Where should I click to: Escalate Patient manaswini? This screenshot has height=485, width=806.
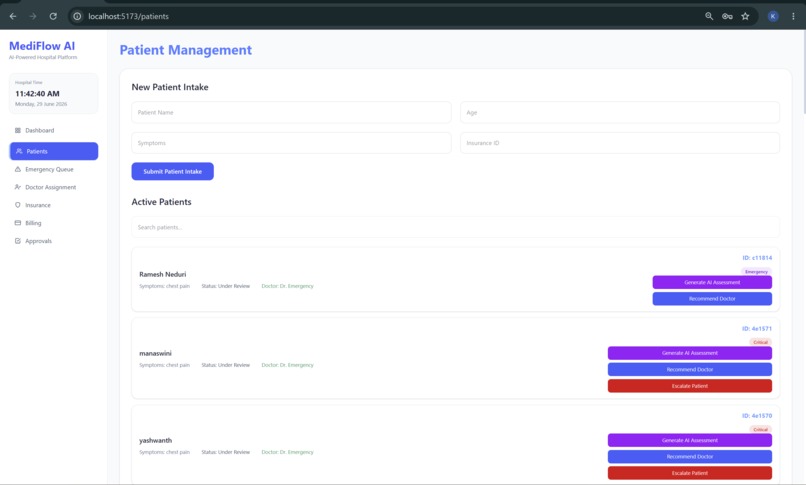pos(690,386)
